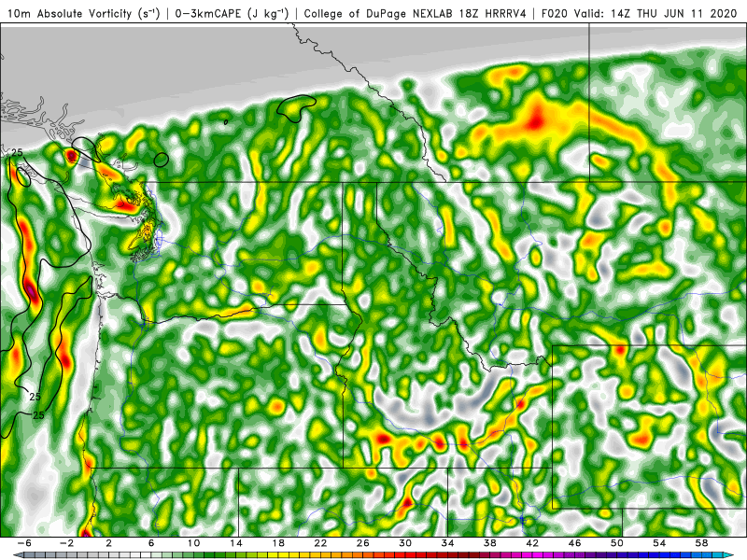The height and width of the screenshot is (560, 747).
Task: Click the '-6' color bar label
Action: [24, 543]
